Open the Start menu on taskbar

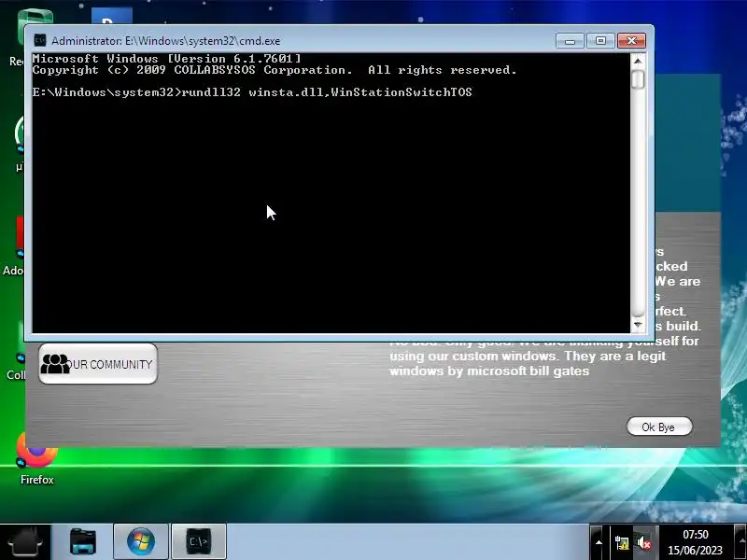pos(26,542)
